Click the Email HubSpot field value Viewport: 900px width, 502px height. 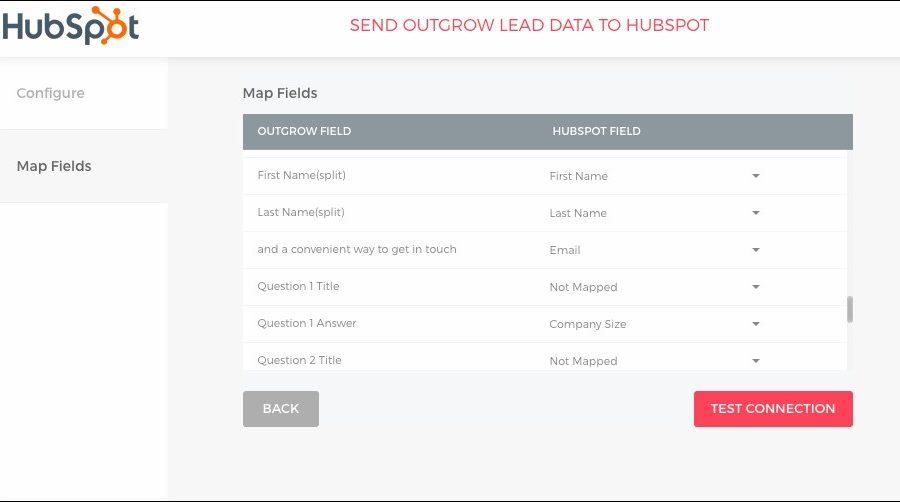pos(565,250)
